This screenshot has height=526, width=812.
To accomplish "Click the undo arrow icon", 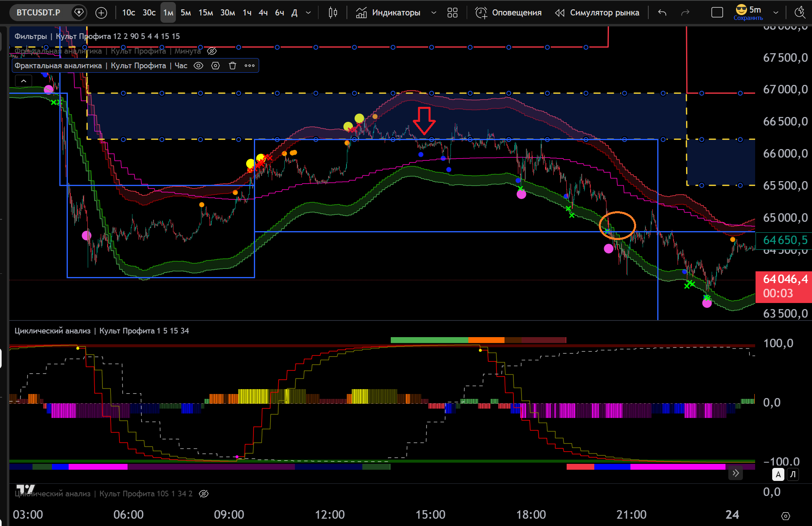I will [x=662, y=13].
